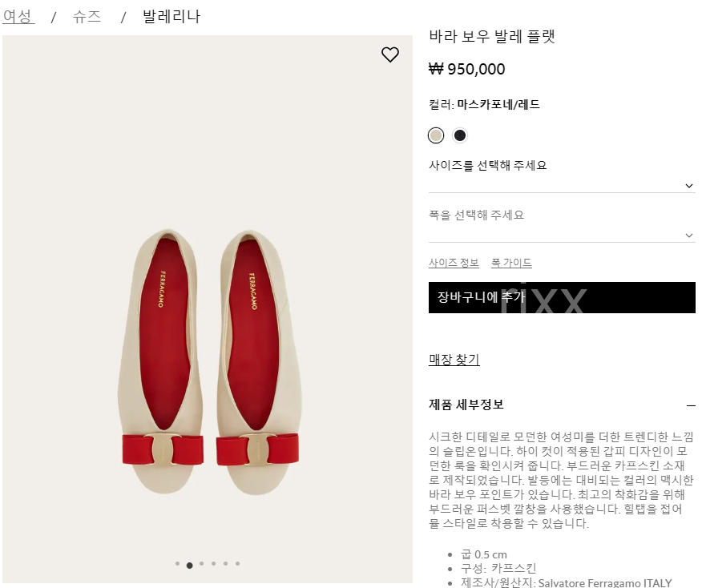
Task: Jump to third carousel image dot
Action: coord(202,564)
